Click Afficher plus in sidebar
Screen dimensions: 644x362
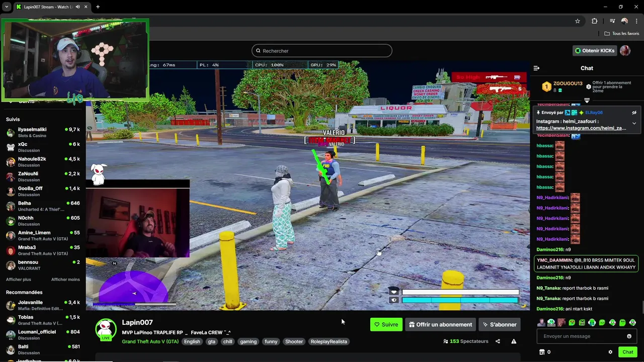coord(19,280)
